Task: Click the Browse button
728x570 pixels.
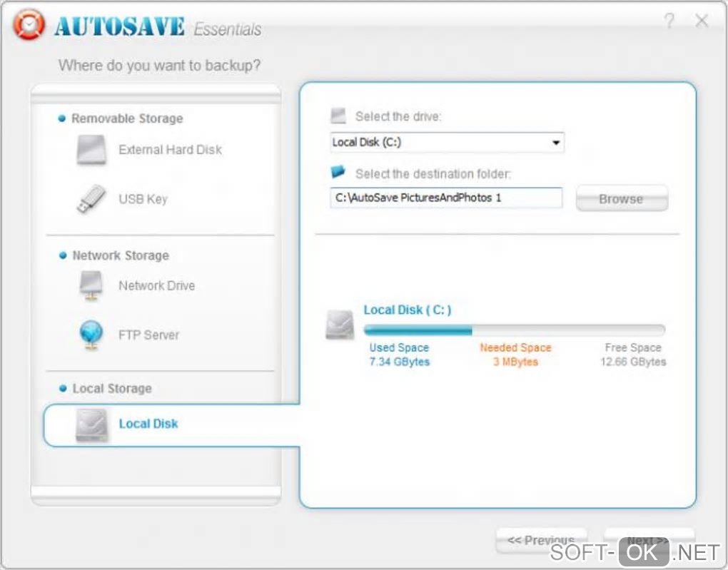Action: click(622, 198)
